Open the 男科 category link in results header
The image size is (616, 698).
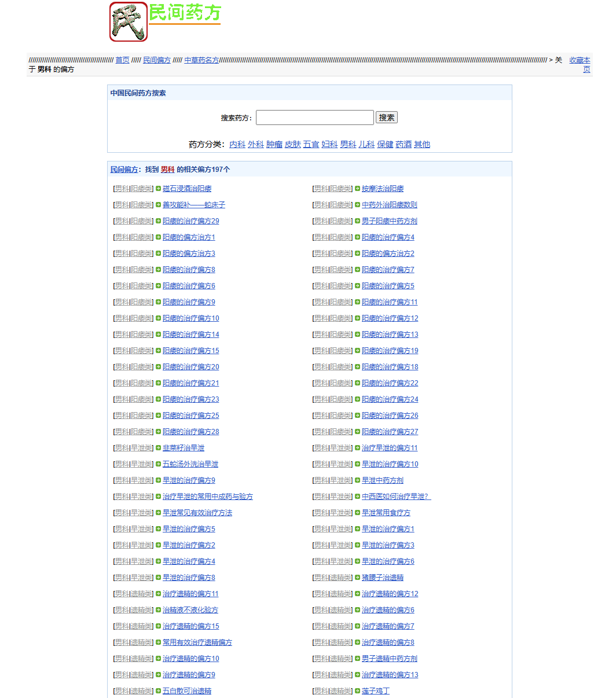tap(167, 169)
